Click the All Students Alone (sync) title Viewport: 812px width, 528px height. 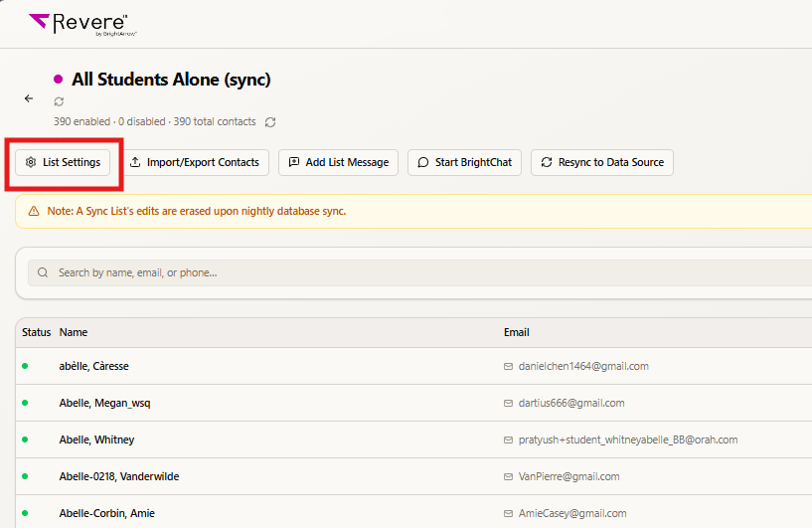tap(171, 80)
